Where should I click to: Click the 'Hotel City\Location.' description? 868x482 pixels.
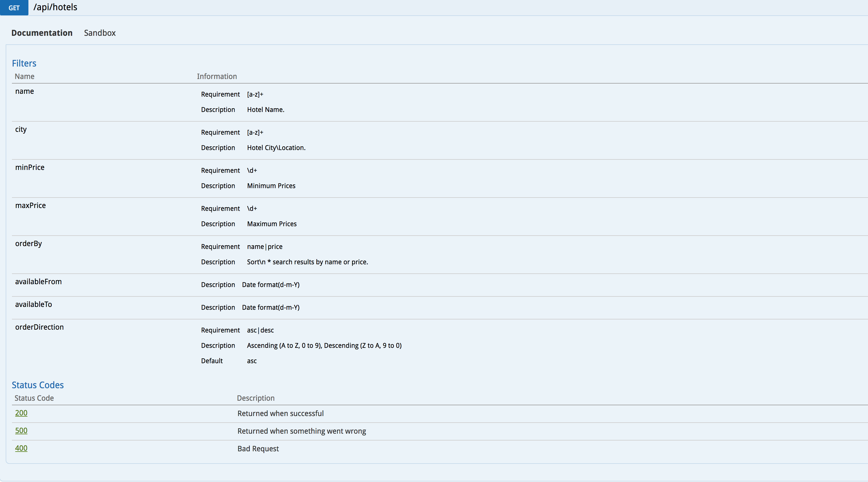coord(276,147)
